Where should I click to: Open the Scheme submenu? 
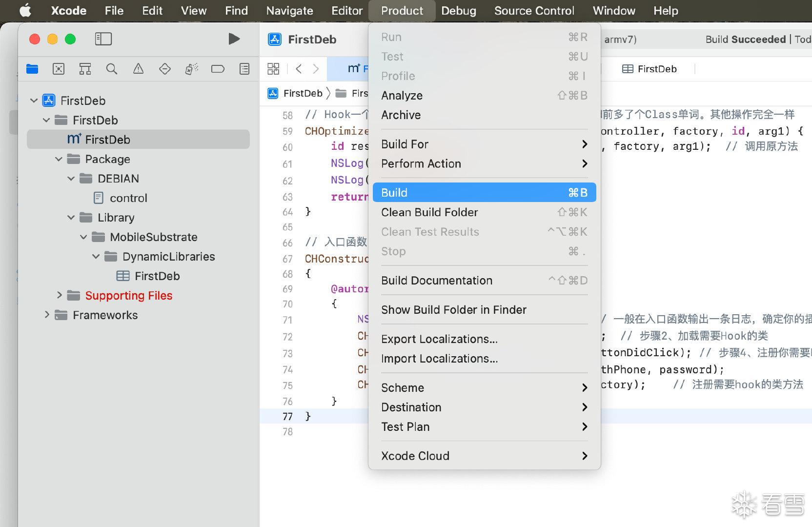pos(484,388)
